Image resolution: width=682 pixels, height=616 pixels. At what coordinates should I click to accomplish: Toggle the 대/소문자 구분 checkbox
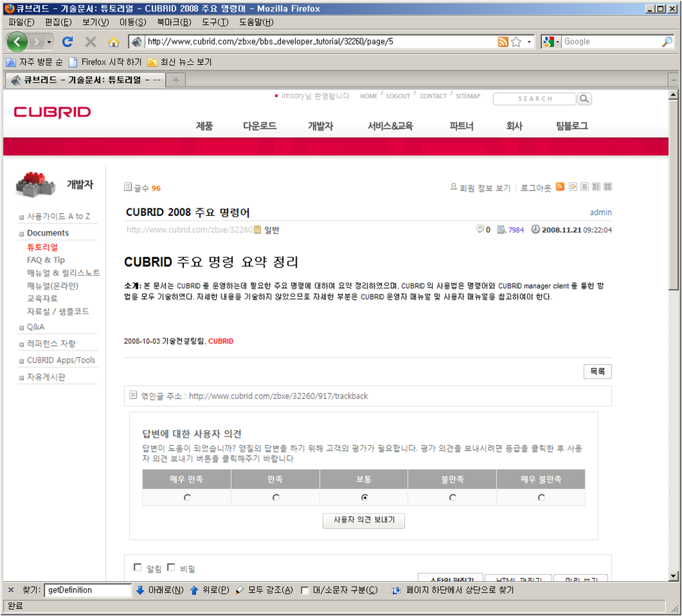[305, 590]
